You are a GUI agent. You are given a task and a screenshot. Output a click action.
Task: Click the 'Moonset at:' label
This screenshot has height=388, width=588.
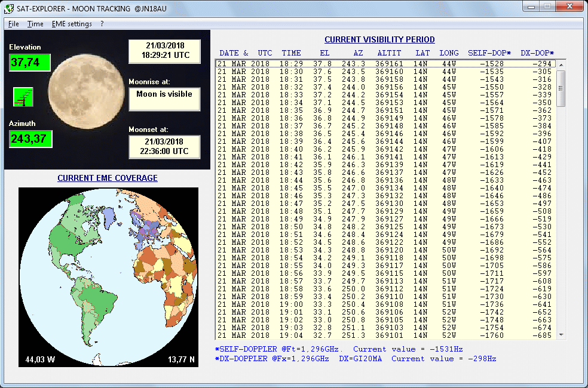click(x=149, y=130)
